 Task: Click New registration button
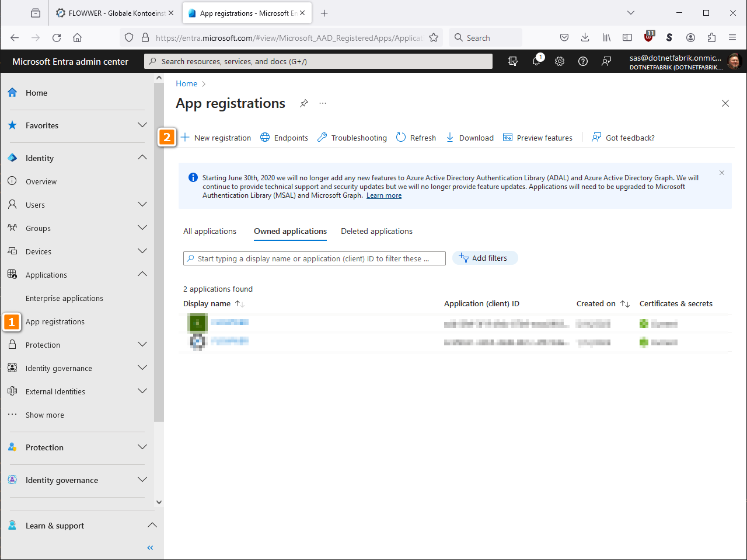click(x=216, y=138)
